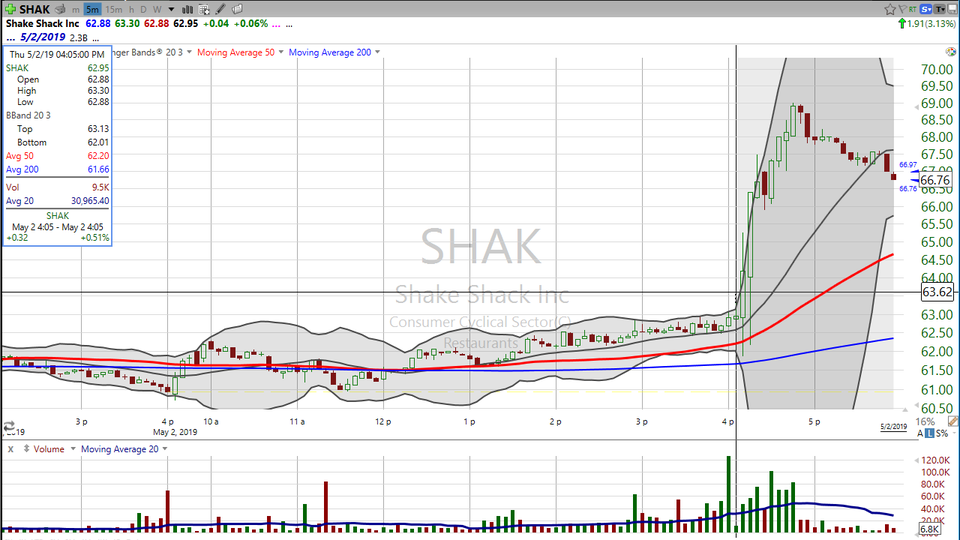
Task: Click volume pane Moving Average 20 label
Action: click(x=120, y=449)
